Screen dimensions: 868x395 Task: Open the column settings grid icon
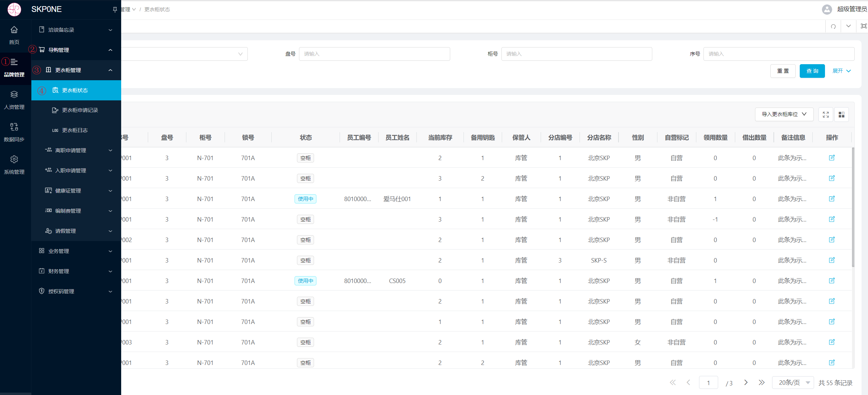point(841,114)
